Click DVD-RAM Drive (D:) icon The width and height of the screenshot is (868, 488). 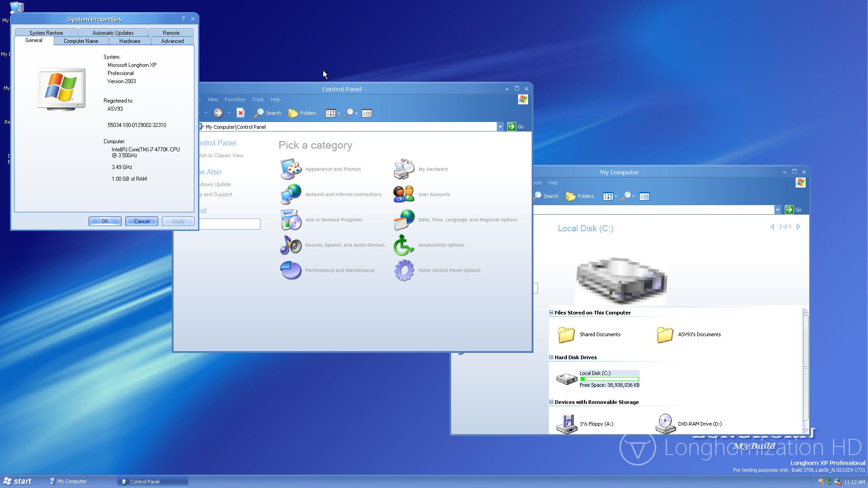665,424
